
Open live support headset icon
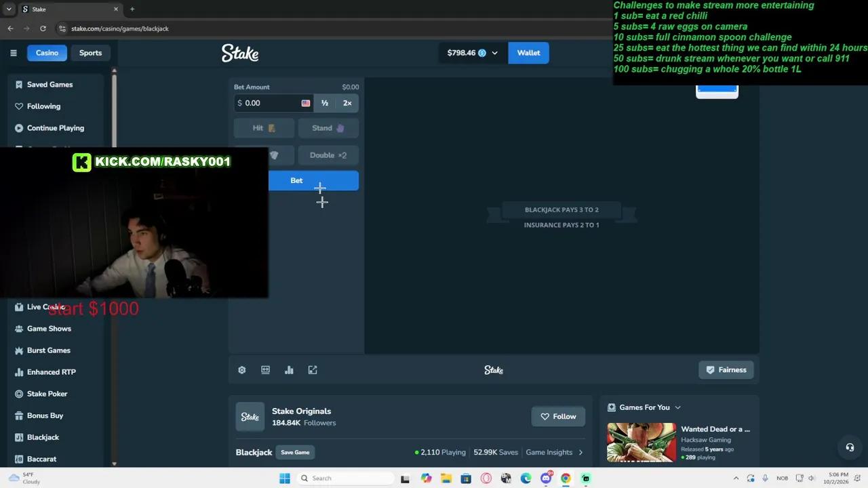click(850, 447)
